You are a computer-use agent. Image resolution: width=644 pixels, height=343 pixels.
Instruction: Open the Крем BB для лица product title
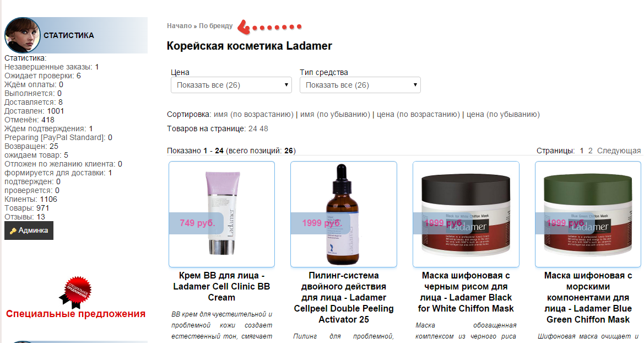(222, 286)
